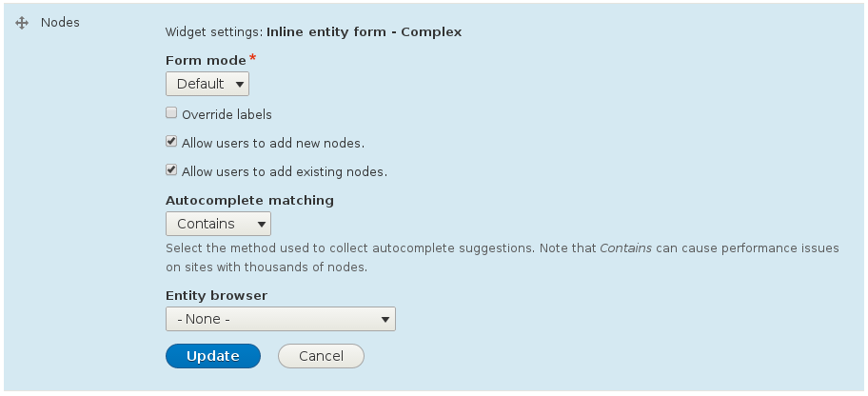Click the 'Select the method used' help description
Image resolution: width=868 pixels, height=396 pixels.
[x=381, y=248]
